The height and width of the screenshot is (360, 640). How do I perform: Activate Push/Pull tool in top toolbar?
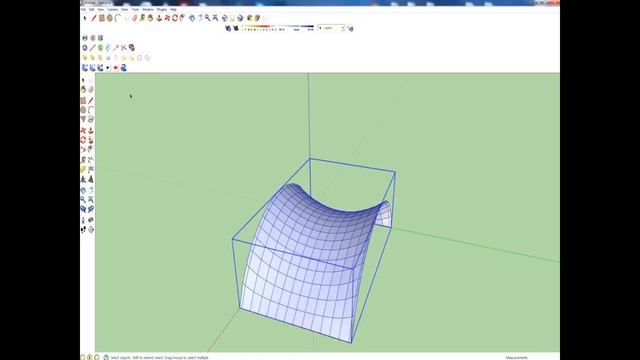[159, 18]
